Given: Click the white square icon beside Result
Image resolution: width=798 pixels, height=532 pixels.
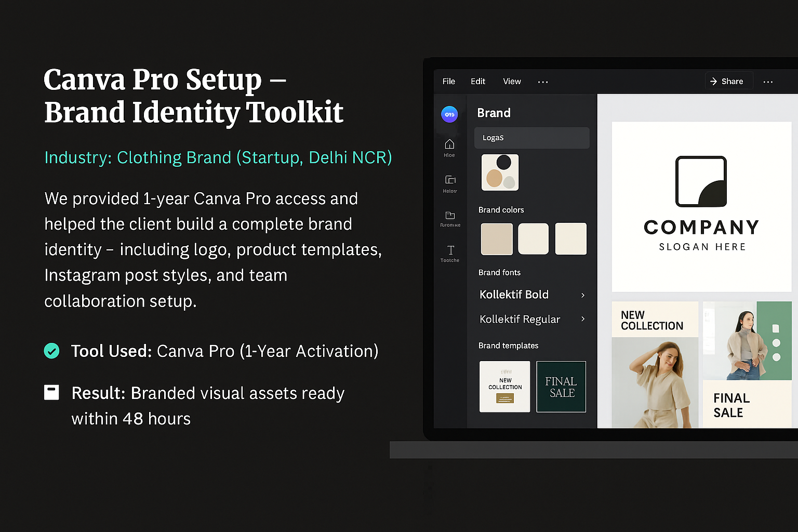Looking at the screenshot, I should pyautogui.click(x=51, y=392).
